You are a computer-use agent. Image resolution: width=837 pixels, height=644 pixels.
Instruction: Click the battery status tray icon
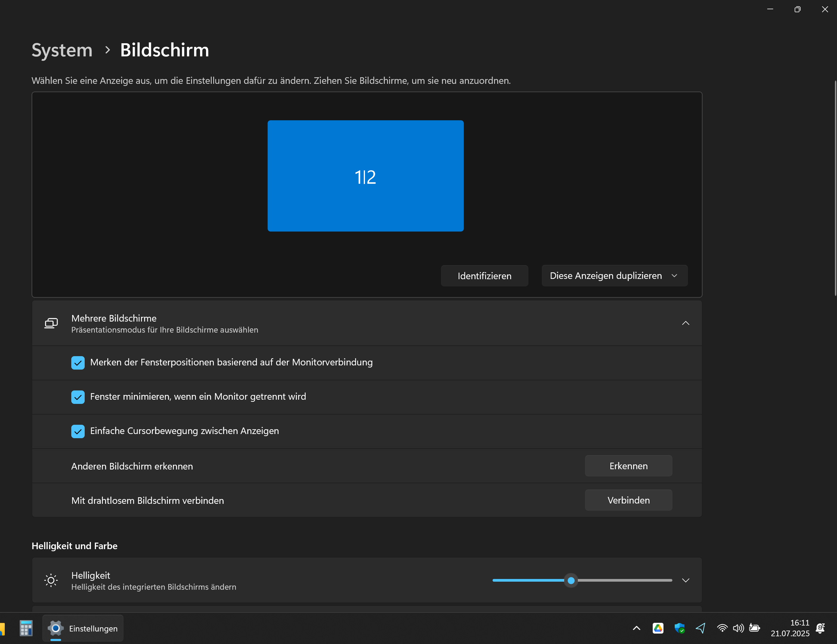click(755, 628)
